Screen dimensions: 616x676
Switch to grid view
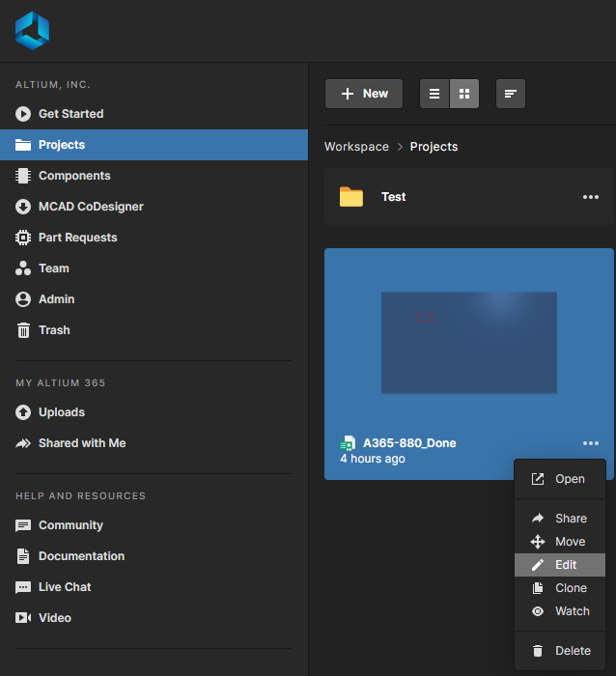[x=464, y=94]
